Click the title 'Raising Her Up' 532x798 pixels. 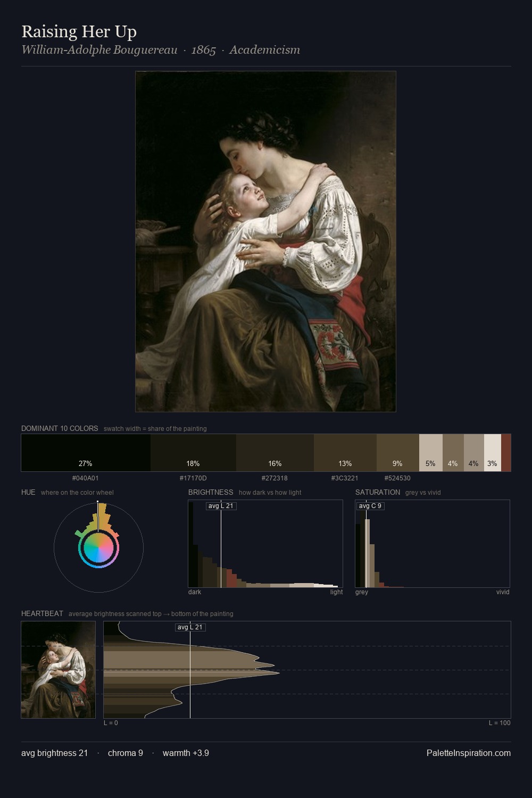tap(79, 31)
